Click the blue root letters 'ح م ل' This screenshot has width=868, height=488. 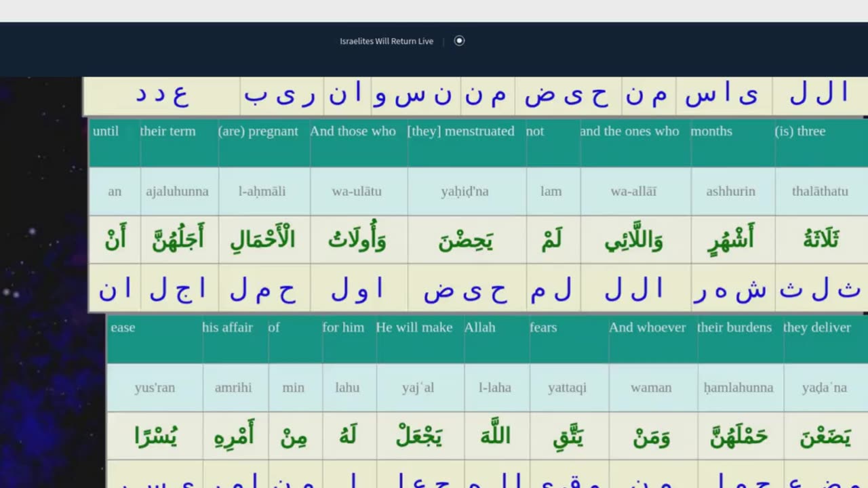(x=262, y=291)
